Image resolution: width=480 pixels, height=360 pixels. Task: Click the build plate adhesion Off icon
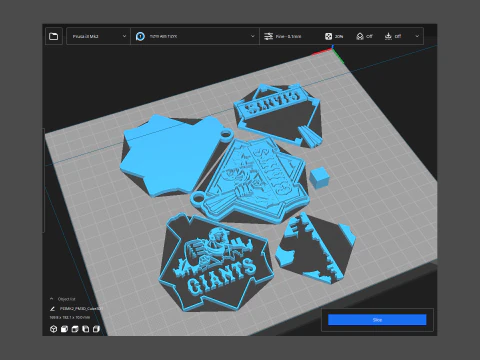point(388,36)
